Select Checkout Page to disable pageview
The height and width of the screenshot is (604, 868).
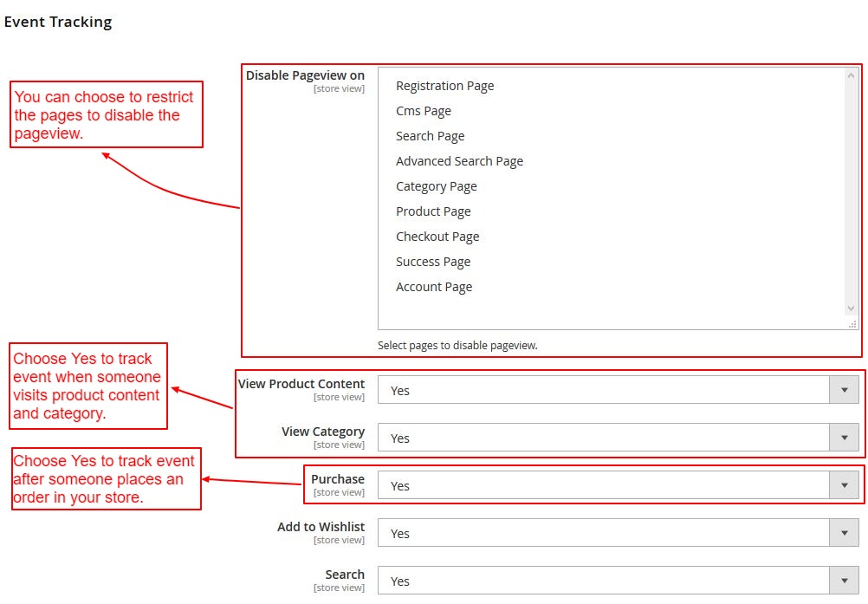(437, 237)
